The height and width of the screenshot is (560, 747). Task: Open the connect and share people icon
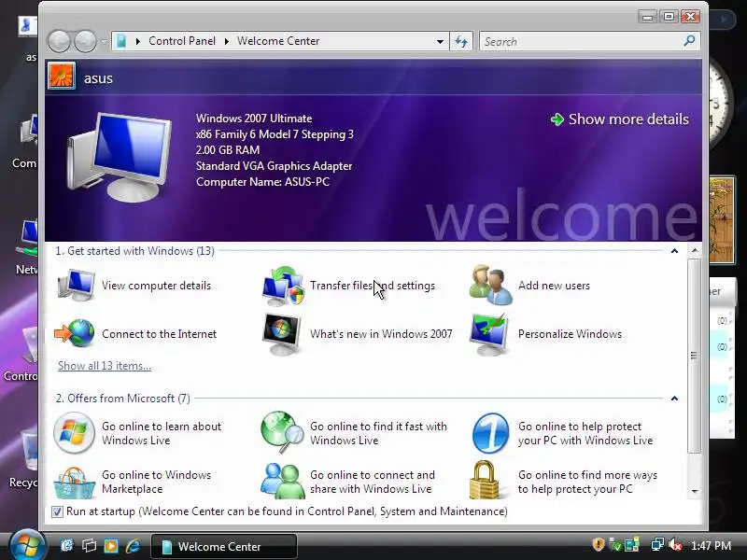(283, 481)
